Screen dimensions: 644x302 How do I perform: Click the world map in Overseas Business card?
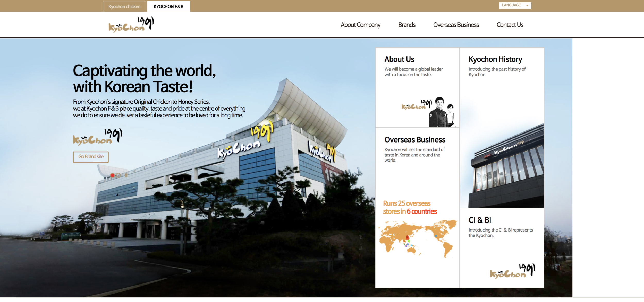coord(418,239)
